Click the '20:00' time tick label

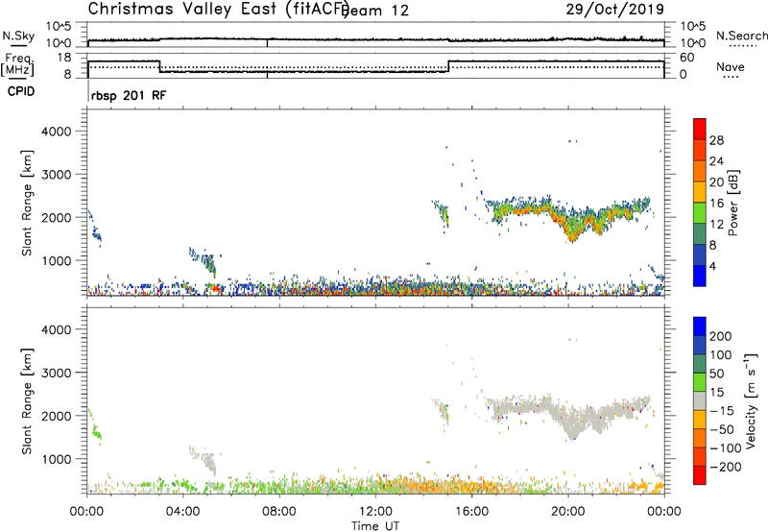point(568,512)
